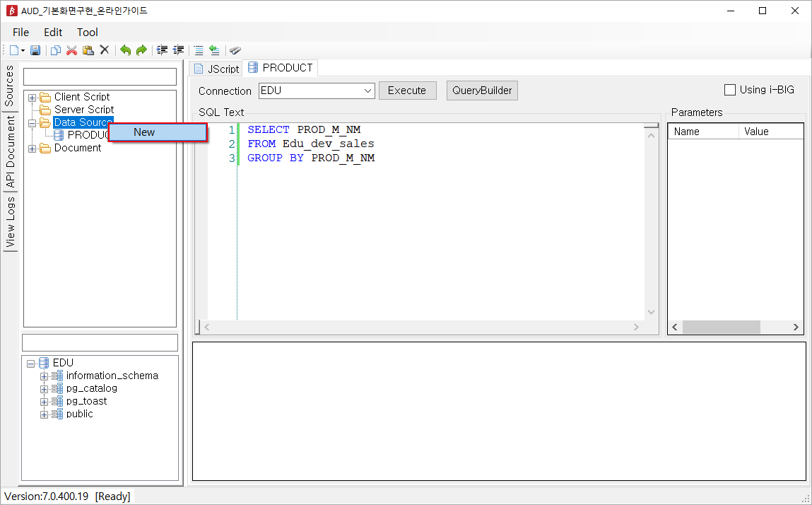Expand the Client Script folder

coord(32,98)
